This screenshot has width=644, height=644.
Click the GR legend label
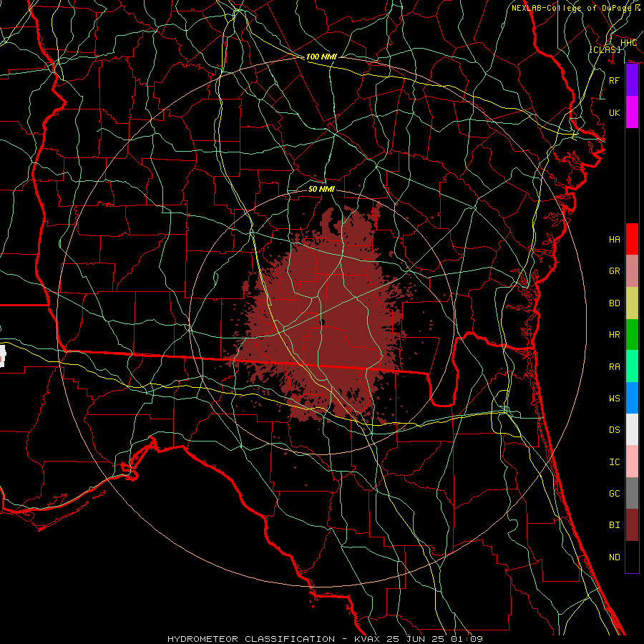coord(615,271)
